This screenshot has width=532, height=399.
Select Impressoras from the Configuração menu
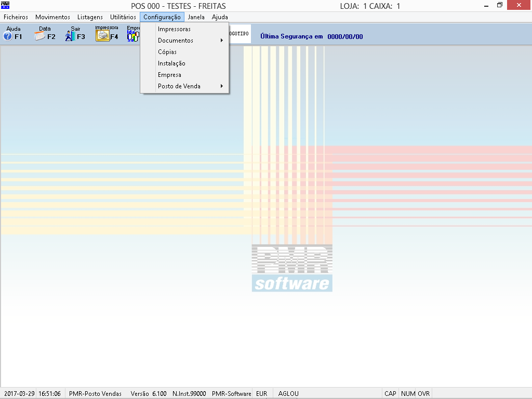[174, 29]
